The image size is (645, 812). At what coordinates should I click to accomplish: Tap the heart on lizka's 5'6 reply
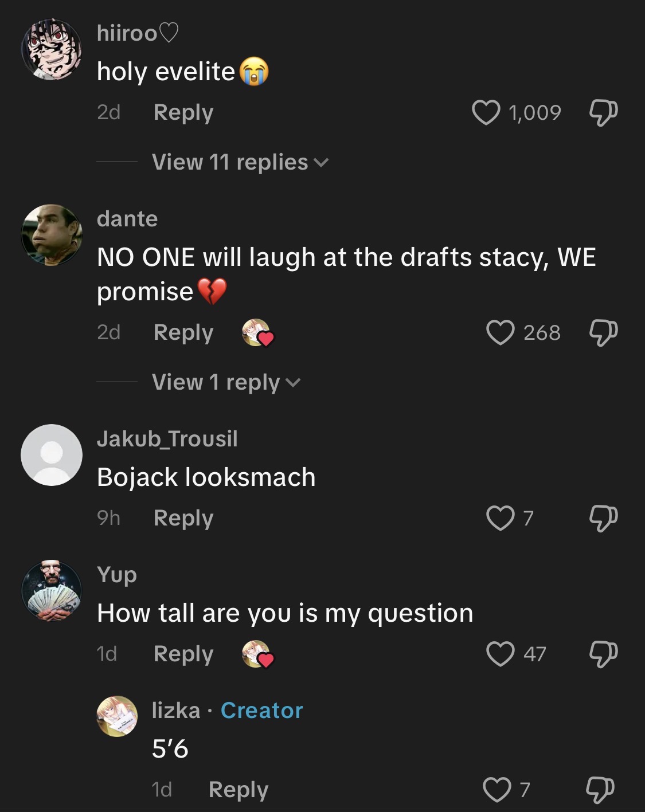click(x=497, y=790)
